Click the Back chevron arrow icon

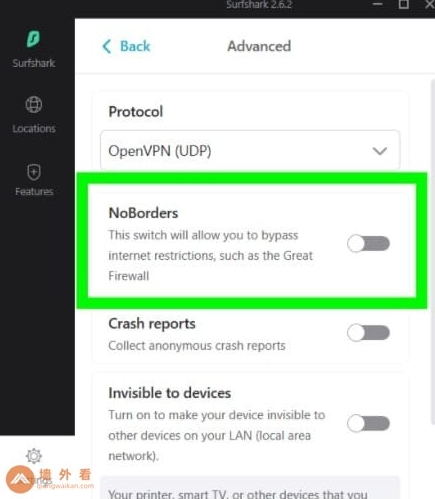[x=107, y=46]
